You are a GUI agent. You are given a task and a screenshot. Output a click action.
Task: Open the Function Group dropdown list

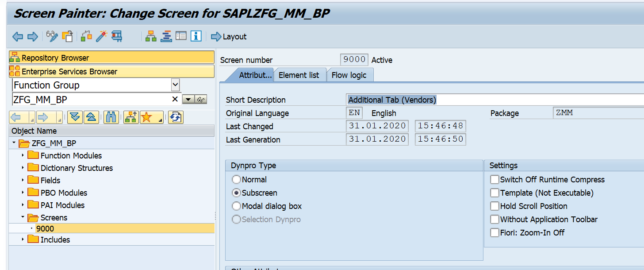[175, 85]
